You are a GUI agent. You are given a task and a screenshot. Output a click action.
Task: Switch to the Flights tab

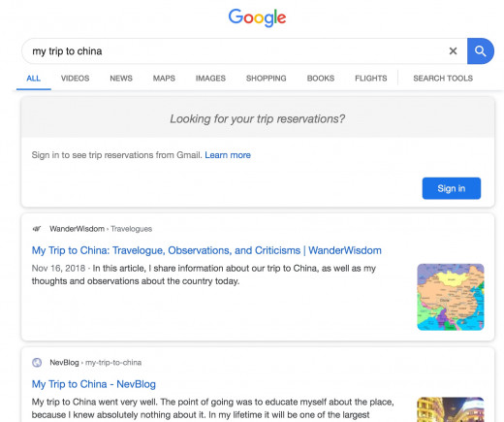(x=371, y=79)
